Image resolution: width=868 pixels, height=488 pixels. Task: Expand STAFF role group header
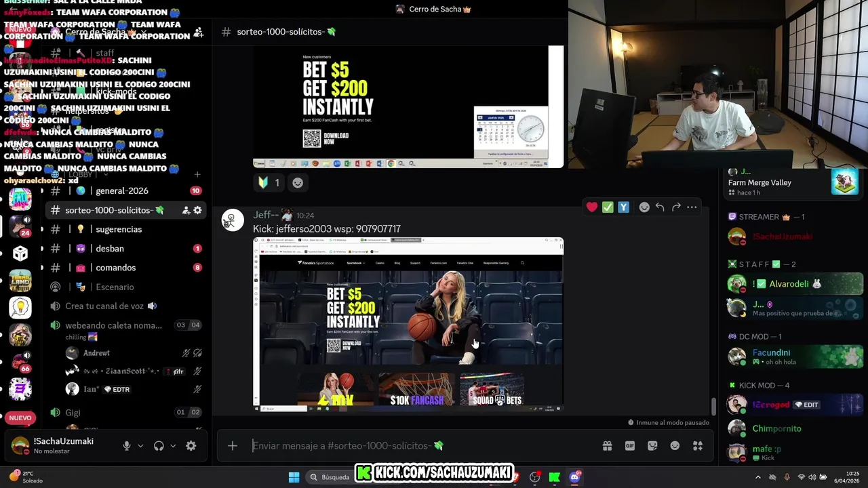point(762,264)
